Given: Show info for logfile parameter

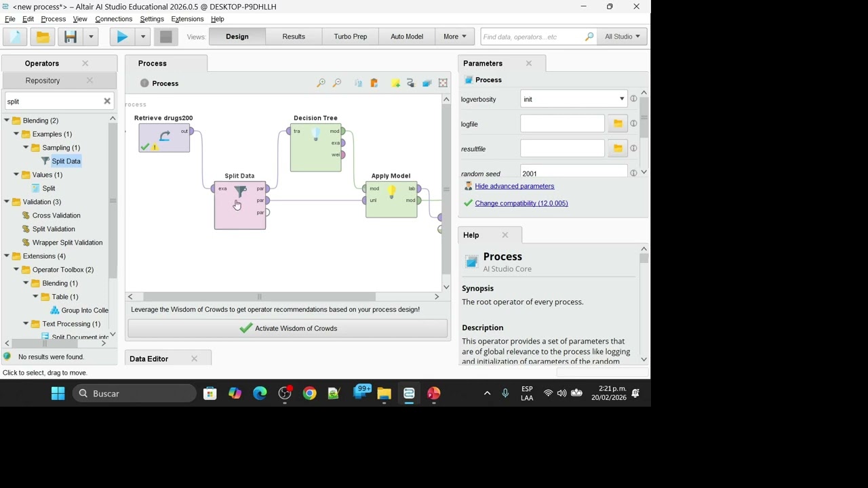Looking at the screenshot, I should [x=633, y=123].
